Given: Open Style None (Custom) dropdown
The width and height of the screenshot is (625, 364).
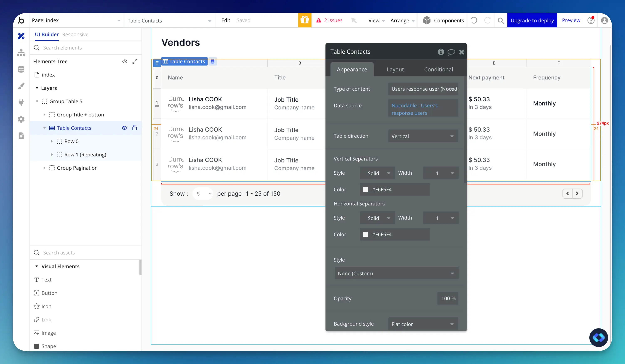Looking at the screenshot, I should pos(396,273).
